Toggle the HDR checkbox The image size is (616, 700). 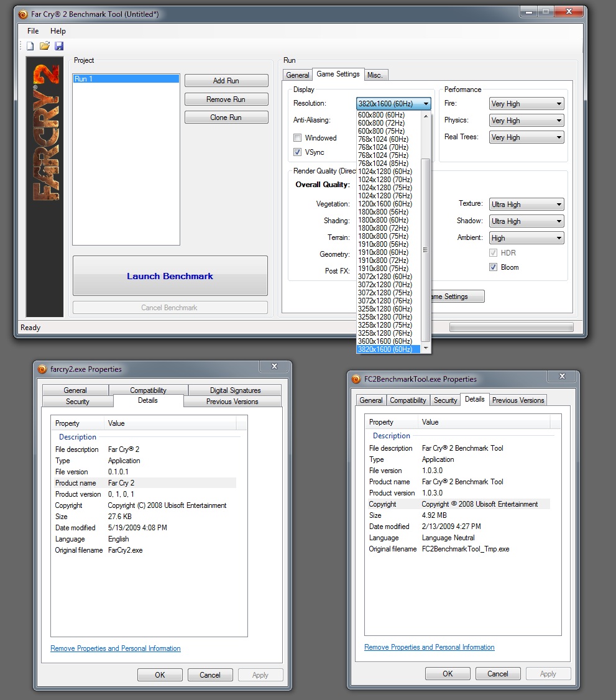click(x=494, y=252)
